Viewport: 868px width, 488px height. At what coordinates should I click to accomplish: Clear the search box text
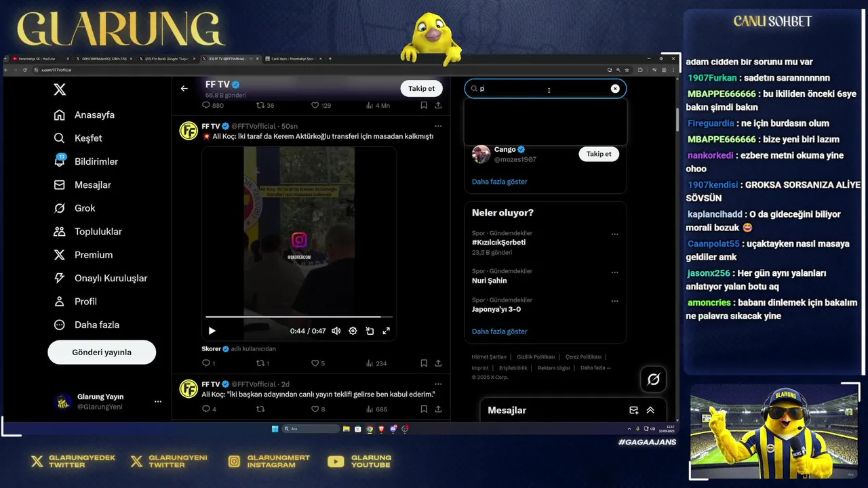[615, 89]
